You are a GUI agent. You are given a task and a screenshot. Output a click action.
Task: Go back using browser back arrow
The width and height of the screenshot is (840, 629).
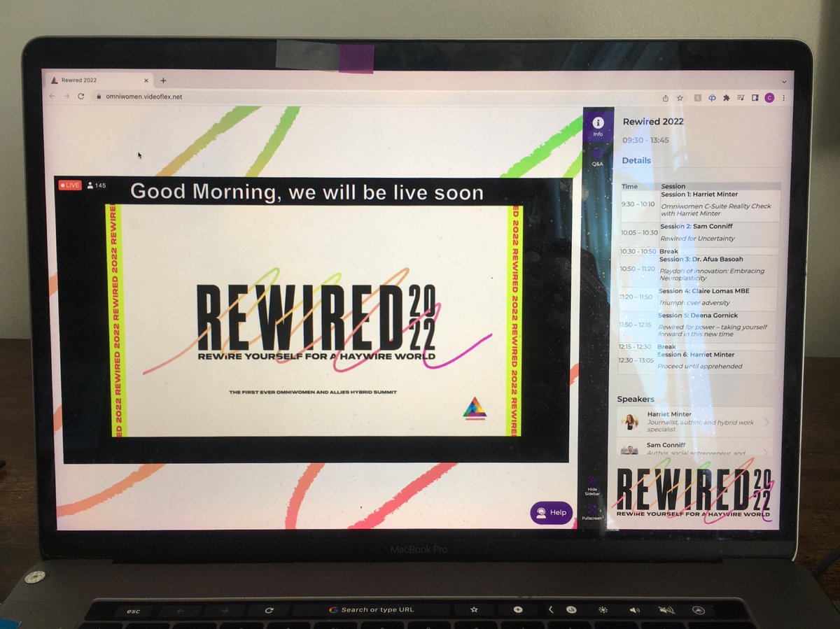click(52, 96)
